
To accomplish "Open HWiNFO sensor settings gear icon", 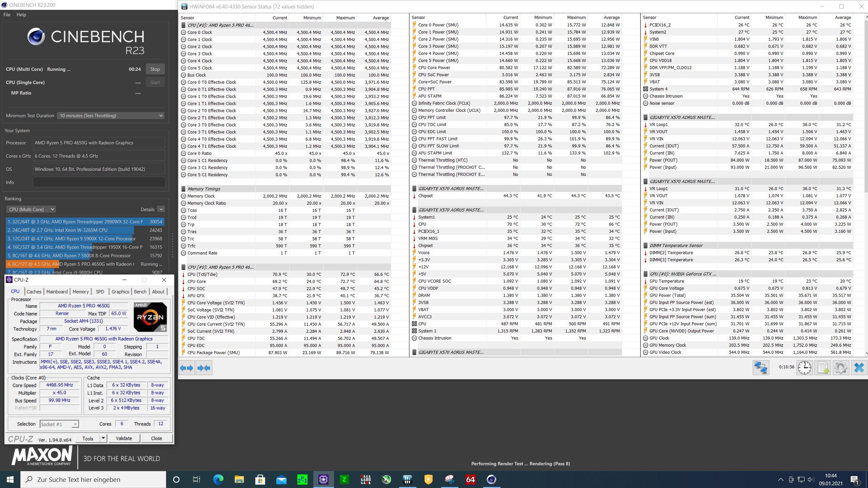I will pos(841,368).
